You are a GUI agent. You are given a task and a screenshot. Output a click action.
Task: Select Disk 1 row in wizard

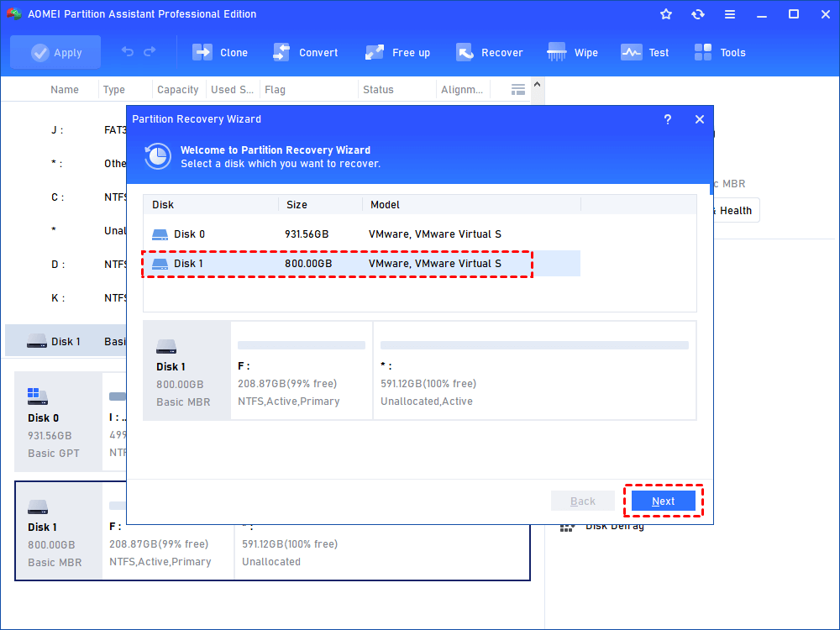pyautogui.click(x=361, y=264)
